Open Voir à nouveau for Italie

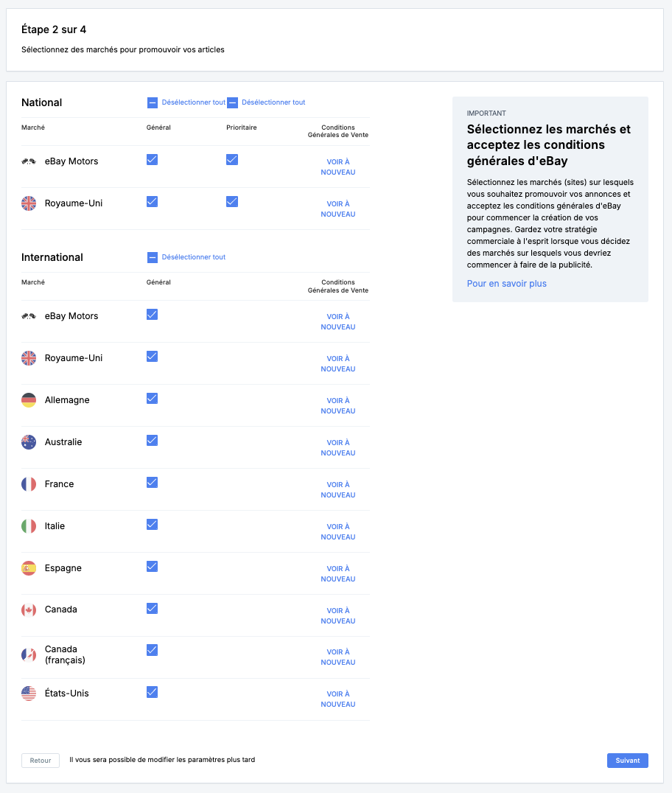337,531
